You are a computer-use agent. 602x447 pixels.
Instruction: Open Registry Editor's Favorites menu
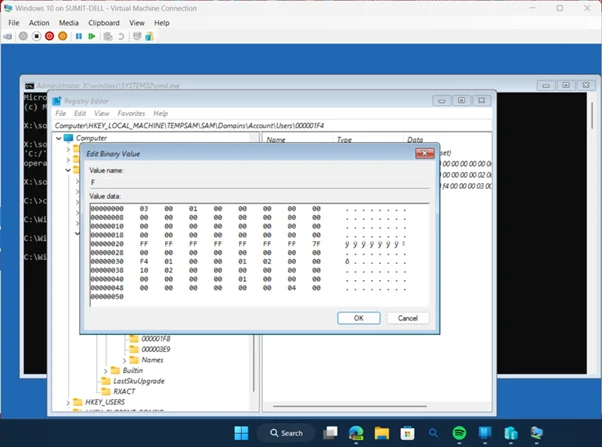[x=131, y=113]
